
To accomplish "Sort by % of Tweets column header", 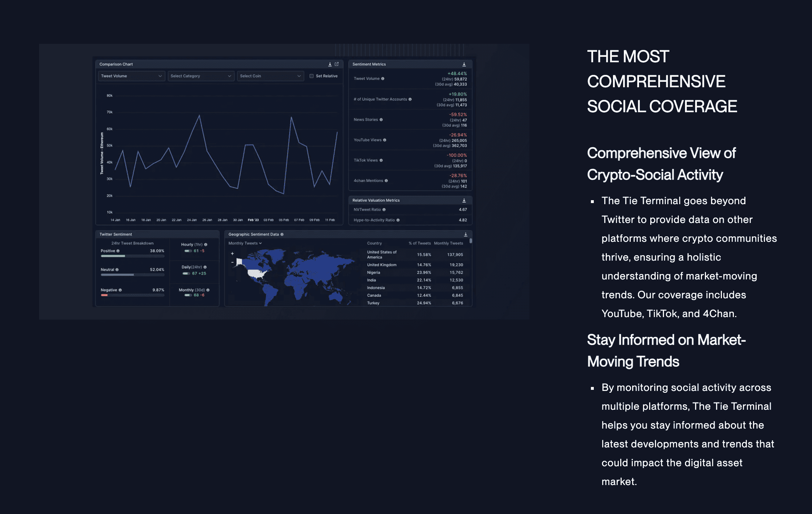I will [x=419, y=243].
